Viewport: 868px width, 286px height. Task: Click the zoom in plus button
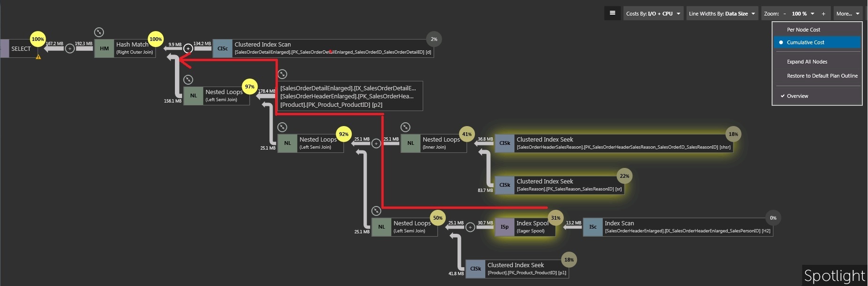pos(823,14)
